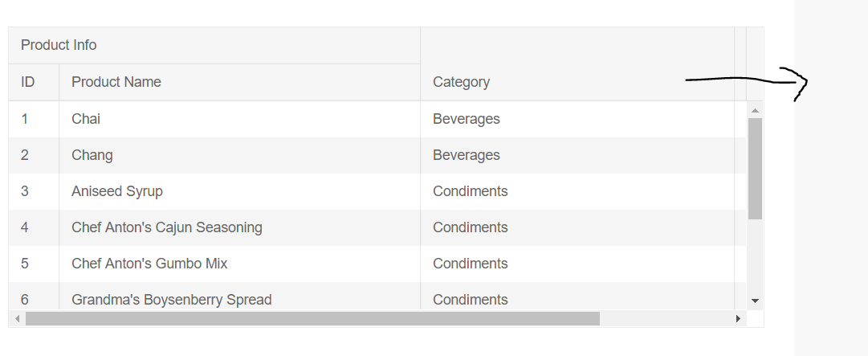This screenshot has width=868, height=356.
Task: Click the vertical scrollbar down arrow
Action: (755, 301)
